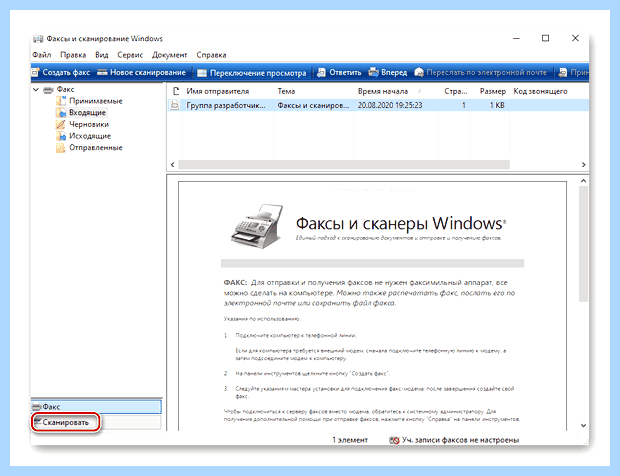
Task: Open the Справка menu
Action: tap(211, 55)
